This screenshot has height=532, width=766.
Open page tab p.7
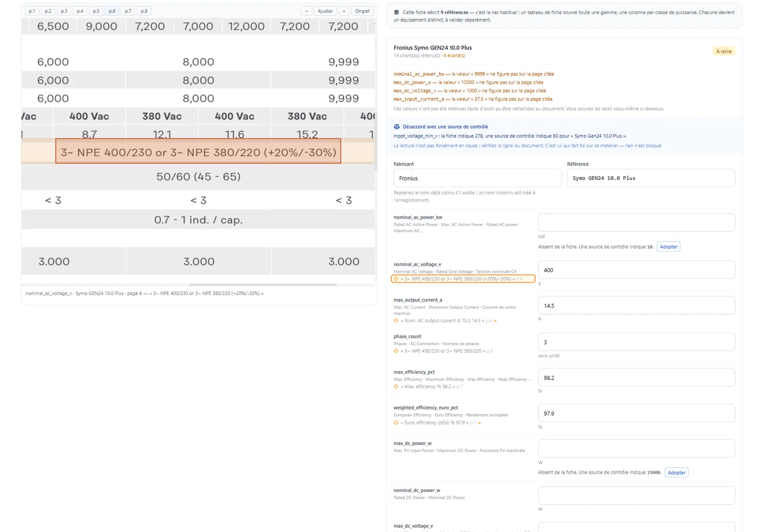click(x=128, y=11)
